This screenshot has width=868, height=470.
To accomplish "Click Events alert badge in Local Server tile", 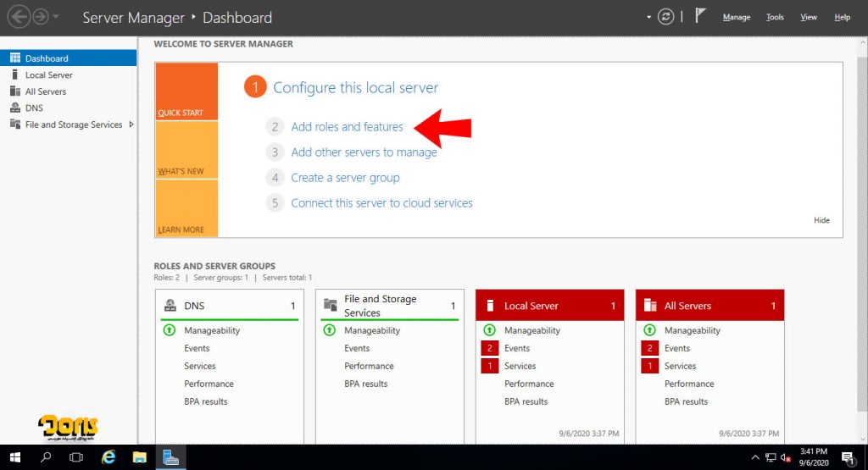I will coord(489,348).
